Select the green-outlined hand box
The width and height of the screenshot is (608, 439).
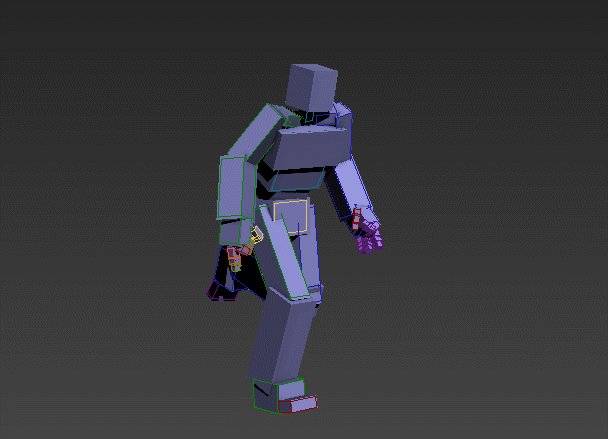[x=235, y=230]
